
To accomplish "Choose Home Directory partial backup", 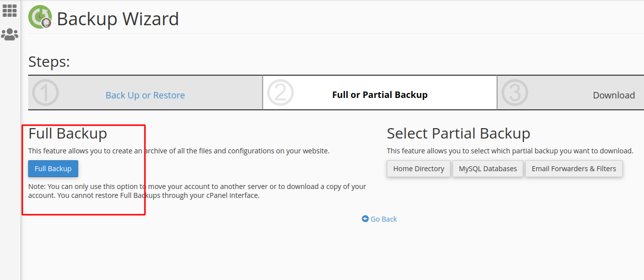I will point(418,169).
